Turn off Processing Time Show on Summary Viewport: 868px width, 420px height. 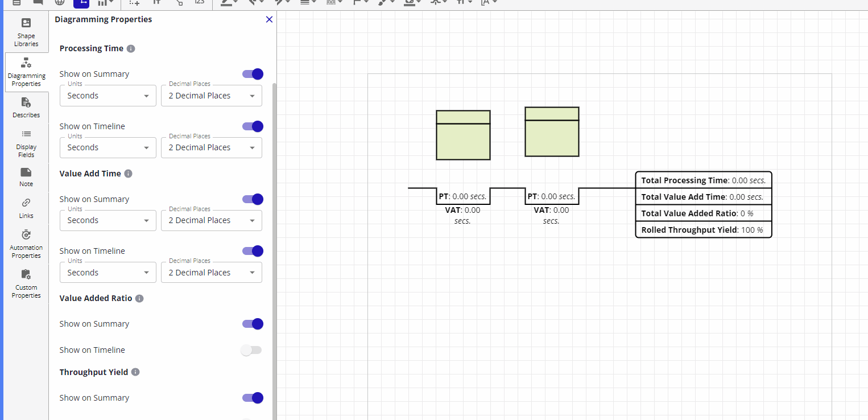pos(253,74)
